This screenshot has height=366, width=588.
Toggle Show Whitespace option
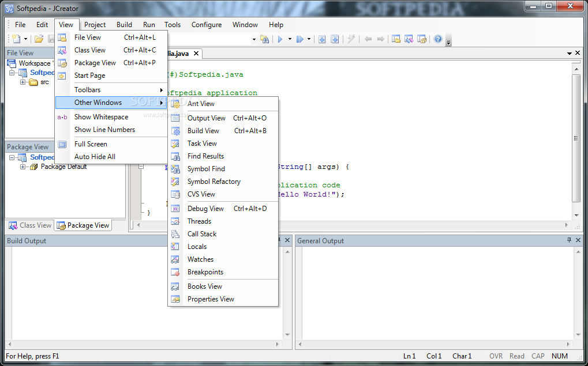[x=111, y=117]
